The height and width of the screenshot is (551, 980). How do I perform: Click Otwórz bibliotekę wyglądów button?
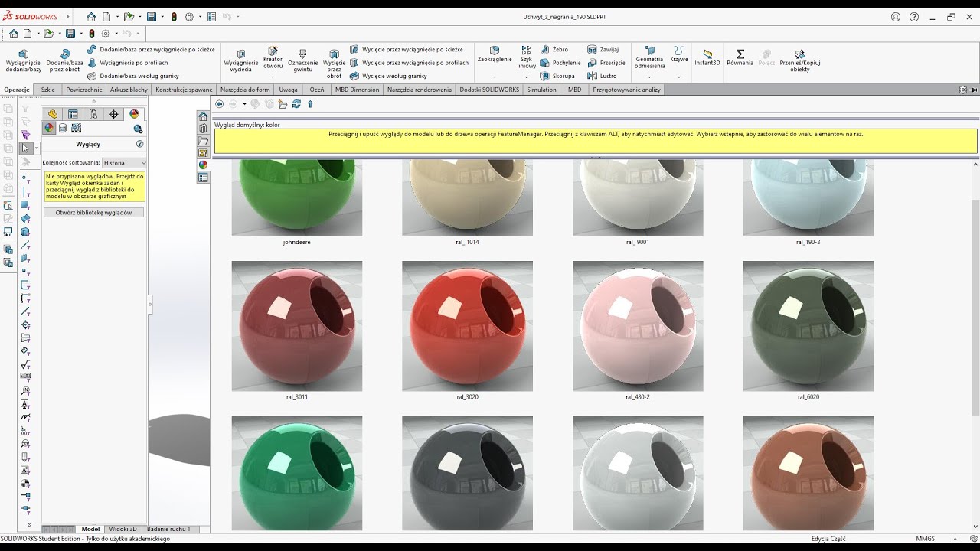click(x=93, y=212)
